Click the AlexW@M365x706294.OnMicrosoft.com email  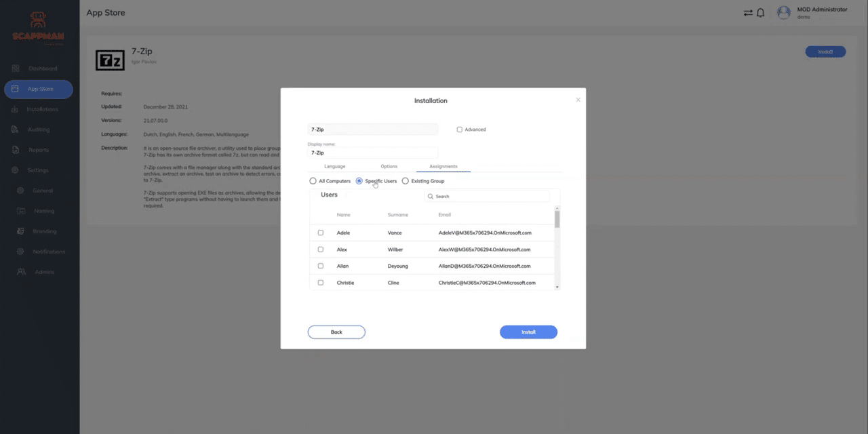[x=484, y=250]
